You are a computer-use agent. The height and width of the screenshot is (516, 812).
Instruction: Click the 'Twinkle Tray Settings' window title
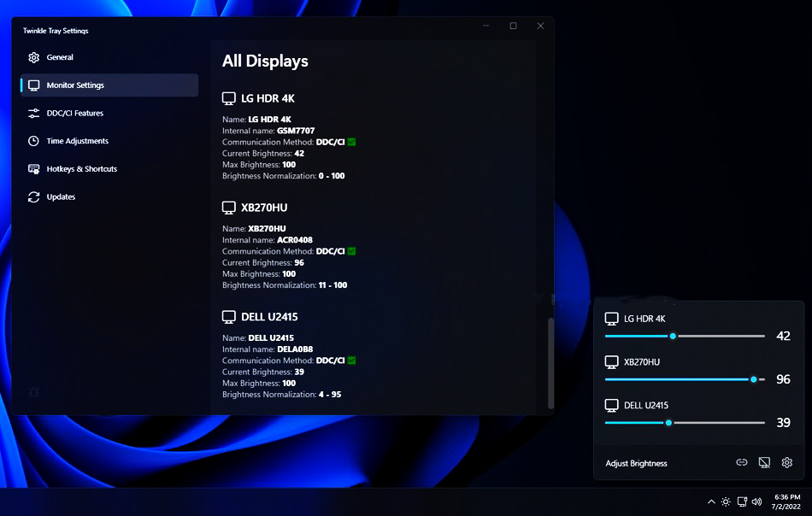point(56,31)
